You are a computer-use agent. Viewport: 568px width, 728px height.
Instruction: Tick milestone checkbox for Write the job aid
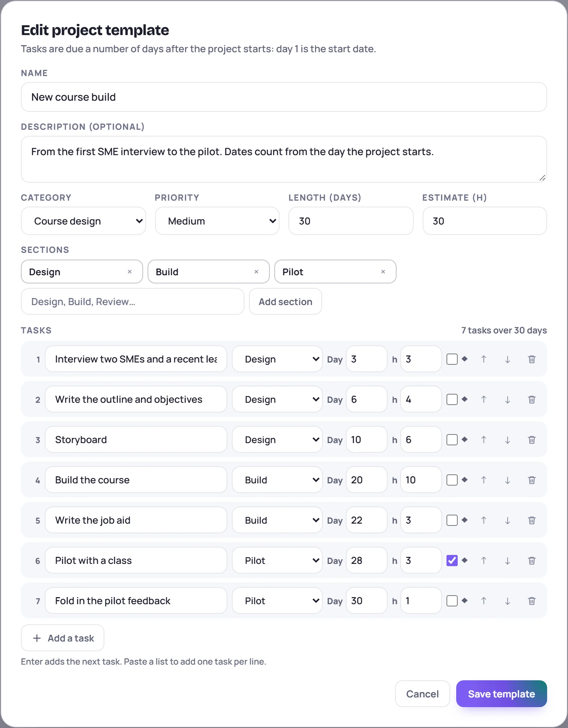[x=452, y=520]
